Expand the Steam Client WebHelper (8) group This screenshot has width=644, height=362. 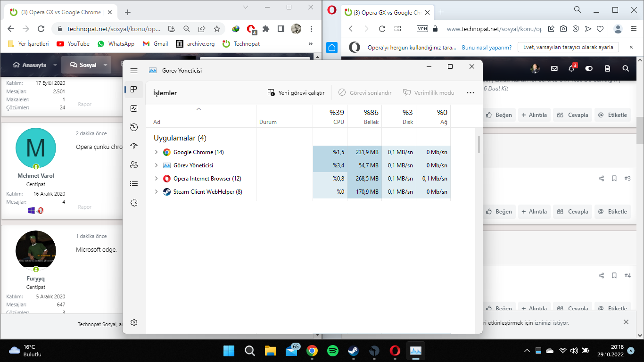pos(157,192)
